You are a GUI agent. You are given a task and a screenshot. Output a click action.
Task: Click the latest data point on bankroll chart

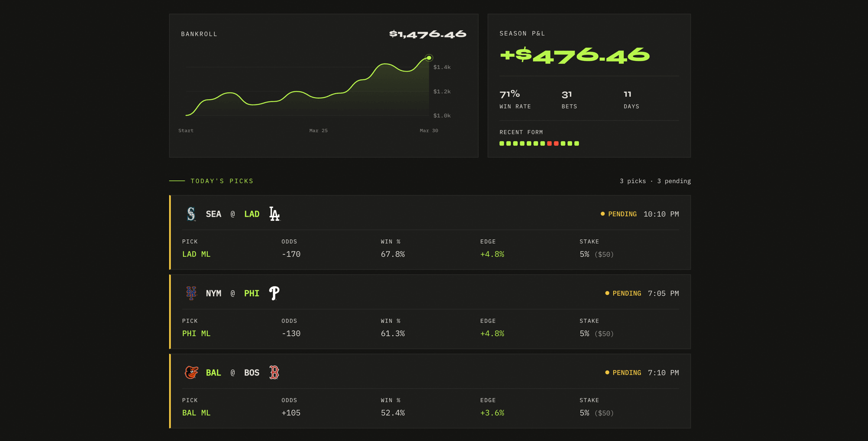(x=429, y=58)
